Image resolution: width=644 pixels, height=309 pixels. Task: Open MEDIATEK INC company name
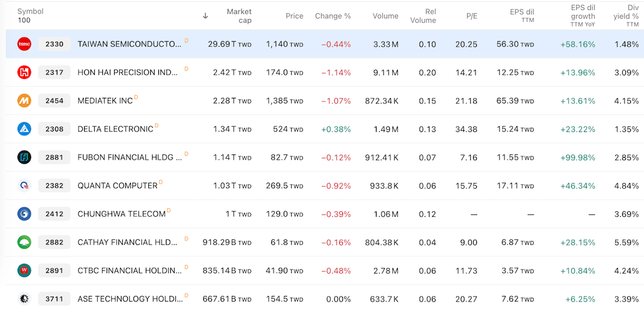pos(105,101)
